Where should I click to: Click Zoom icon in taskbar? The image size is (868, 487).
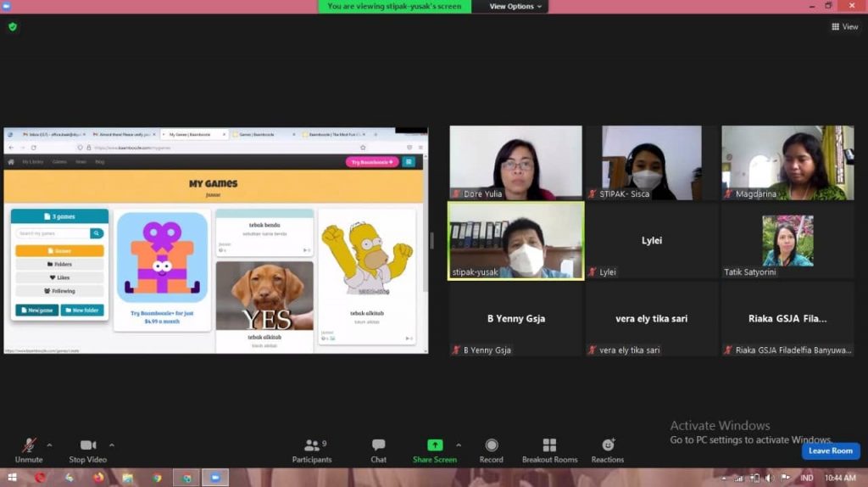[x=215, y=478]
